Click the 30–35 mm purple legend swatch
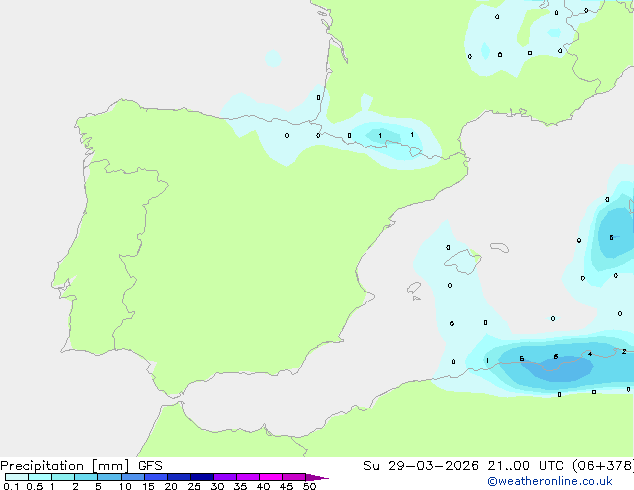 225,477
